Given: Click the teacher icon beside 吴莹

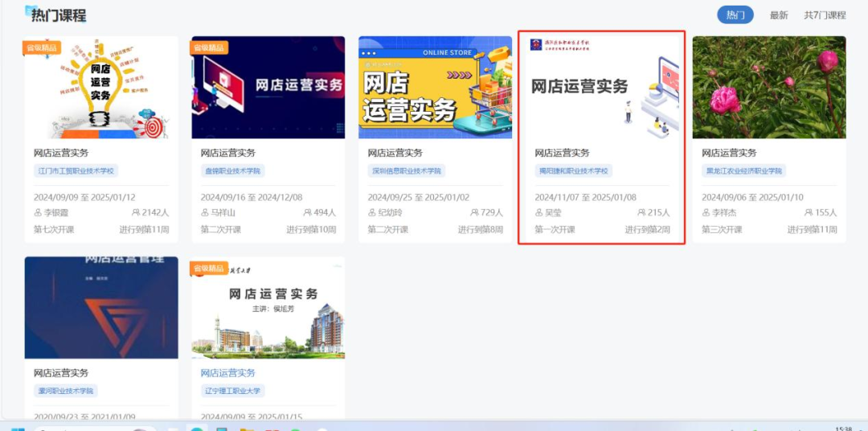Looking at the screenshot, I should 538,213.
